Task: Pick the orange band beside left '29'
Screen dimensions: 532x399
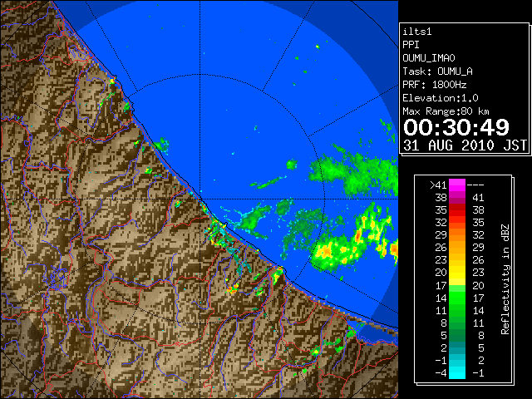Action: [457, 235]
